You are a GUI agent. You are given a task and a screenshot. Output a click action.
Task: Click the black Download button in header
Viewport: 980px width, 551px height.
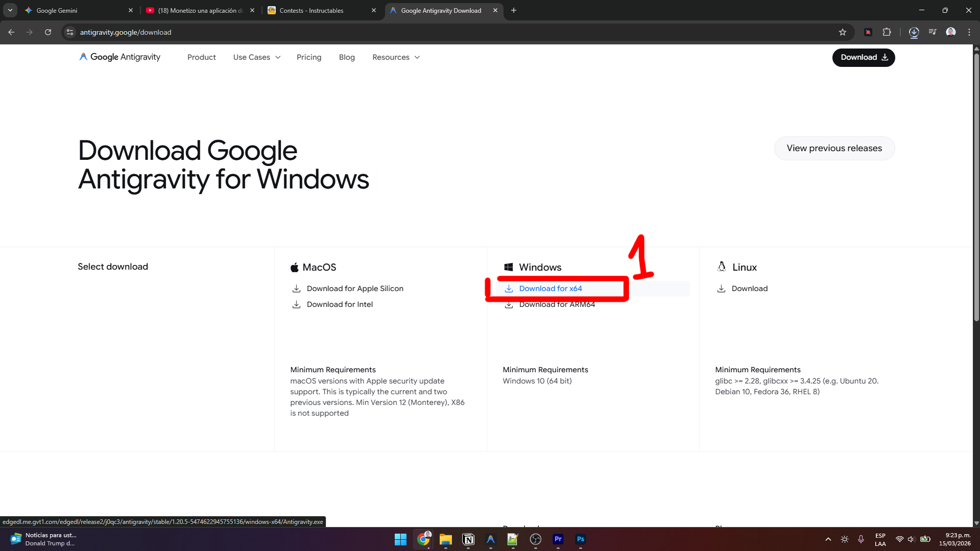pyautogui.click(x=864, y=58)
